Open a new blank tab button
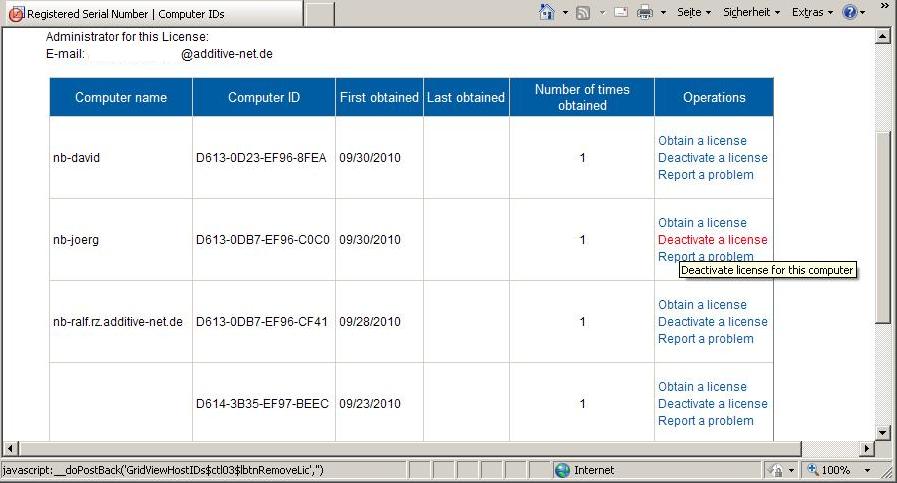This screenshot has height=483, width=897. 319,14
